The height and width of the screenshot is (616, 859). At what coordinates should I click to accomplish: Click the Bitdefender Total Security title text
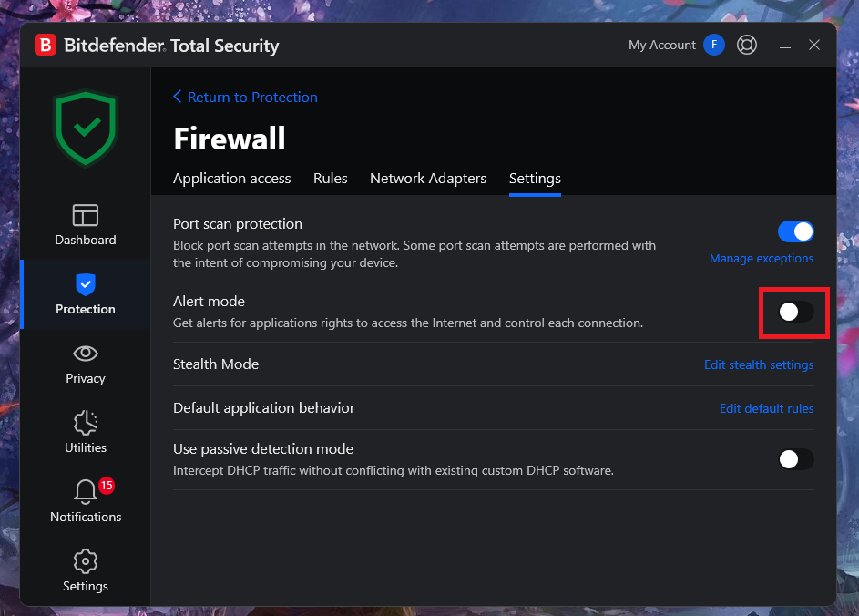tap(171, 46)
